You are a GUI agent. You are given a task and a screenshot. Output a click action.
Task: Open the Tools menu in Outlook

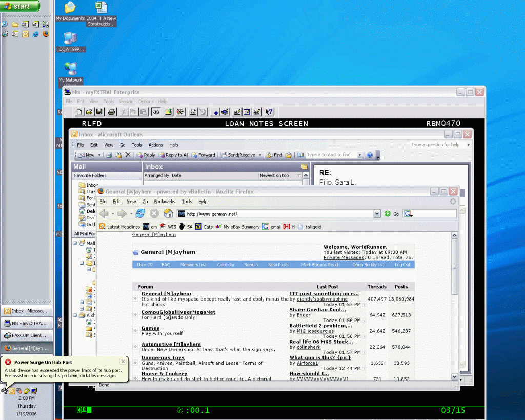coord(137,145)
